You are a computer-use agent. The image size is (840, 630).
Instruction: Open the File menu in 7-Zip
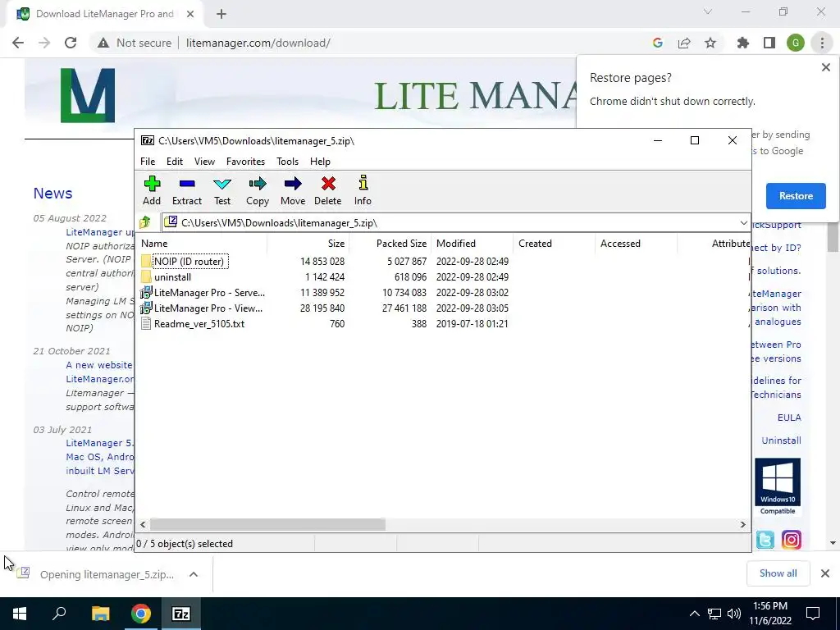[148, 162]
